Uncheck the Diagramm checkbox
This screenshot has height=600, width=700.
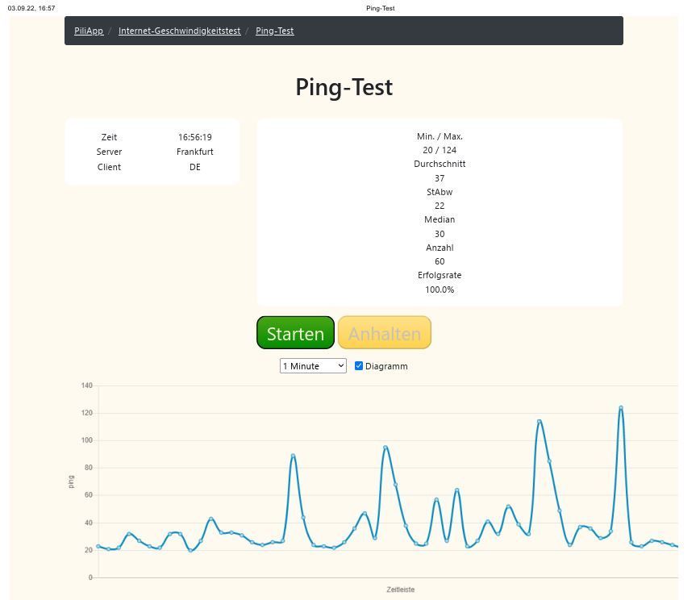click(x=359, y=366)
